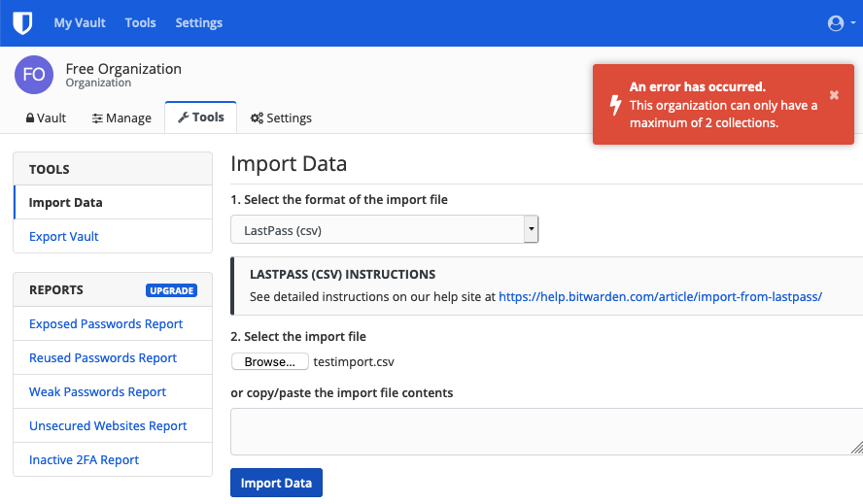Click the Browse... file button
This screenshot has width=863, height=504.
pos(269,361)
